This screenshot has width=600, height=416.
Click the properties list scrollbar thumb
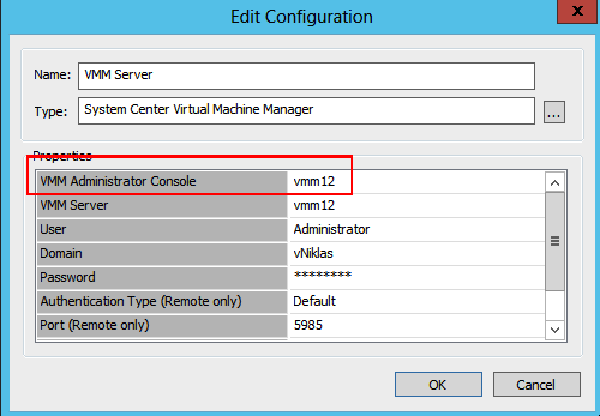click(554, 241)
